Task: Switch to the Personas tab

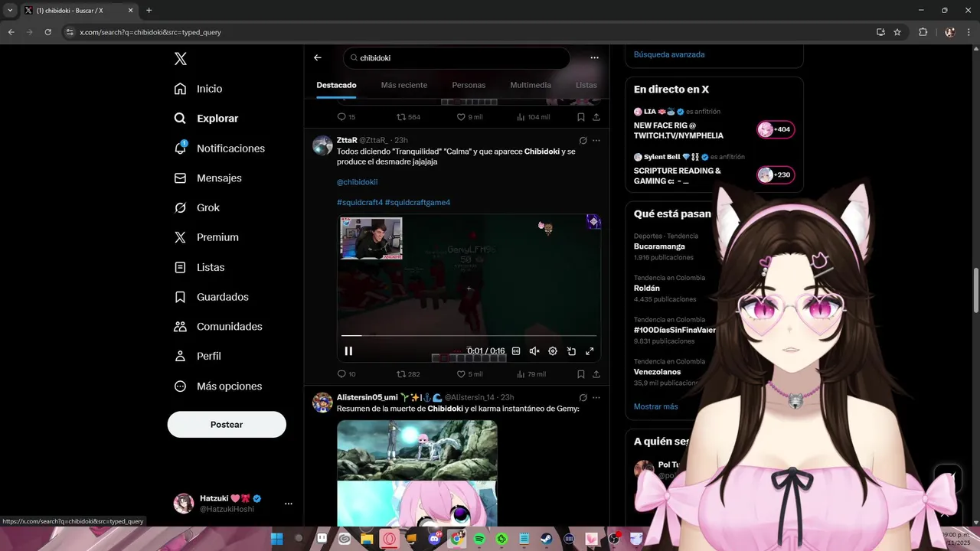Action: click(x=469, y=85)
